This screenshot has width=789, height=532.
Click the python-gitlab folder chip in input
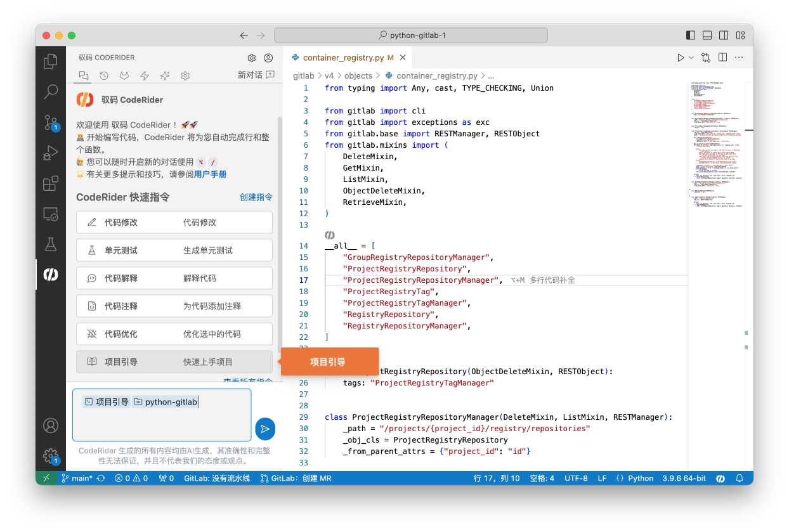[166, 402]
